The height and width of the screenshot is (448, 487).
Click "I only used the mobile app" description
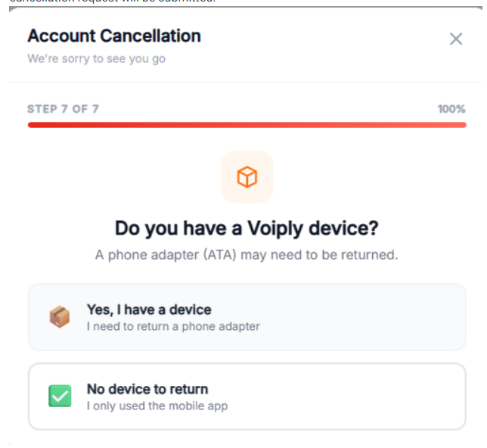click(157, 406)
